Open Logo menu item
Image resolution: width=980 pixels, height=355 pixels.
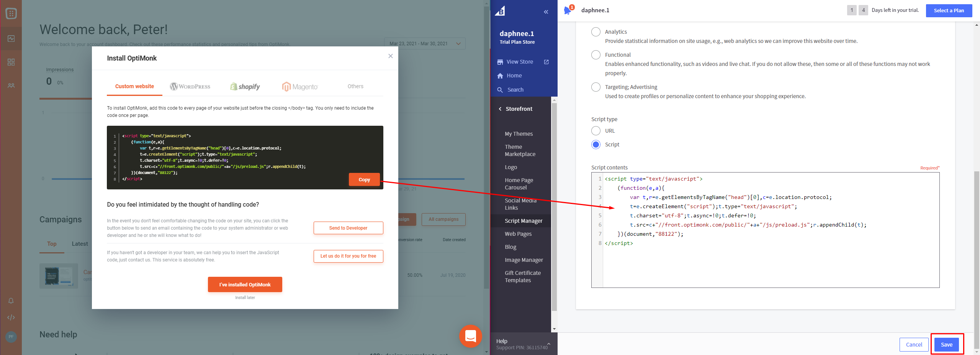(x=511, y=167)
